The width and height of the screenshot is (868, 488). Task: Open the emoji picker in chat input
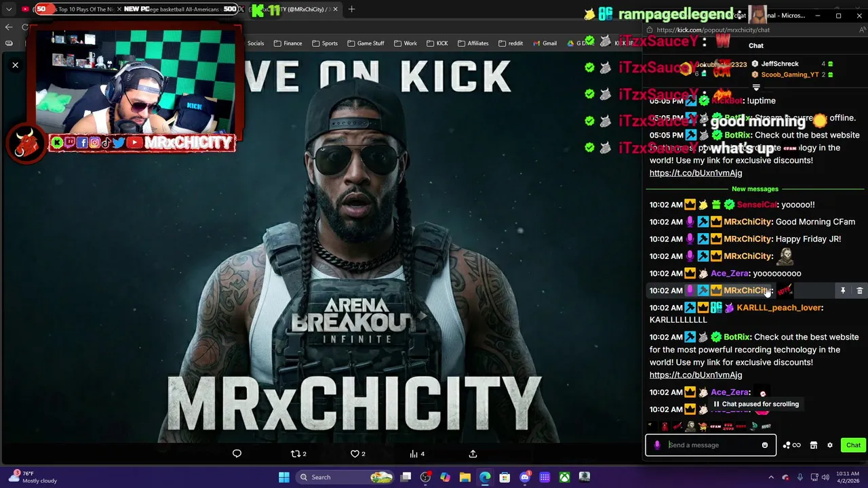(x=765, y=445)
